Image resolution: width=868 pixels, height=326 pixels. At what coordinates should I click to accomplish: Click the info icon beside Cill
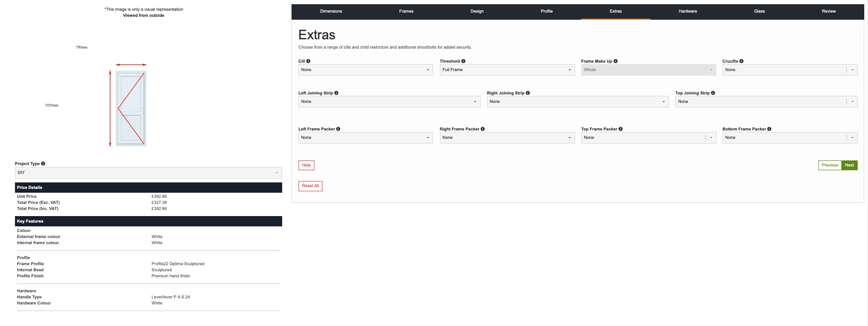coord(308,61)
